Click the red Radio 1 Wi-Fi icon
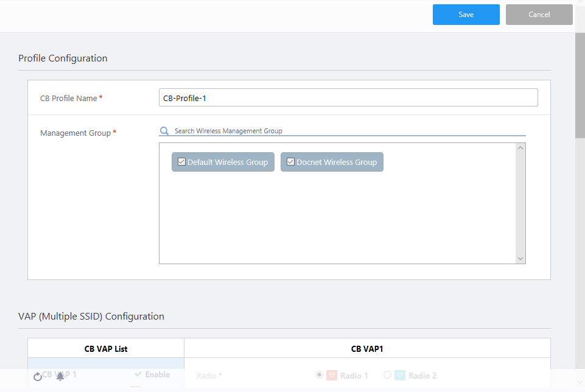 point(332,376)
